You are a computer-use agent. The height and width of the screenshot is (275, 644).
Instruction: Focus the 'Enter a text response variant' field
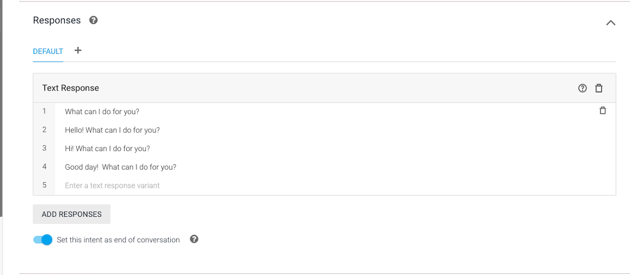(335, 186)
